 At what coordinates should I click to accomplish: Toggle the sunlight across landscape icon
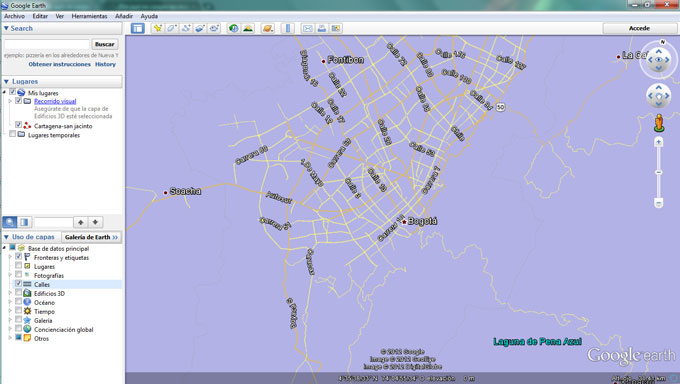[x=248, y=28]
